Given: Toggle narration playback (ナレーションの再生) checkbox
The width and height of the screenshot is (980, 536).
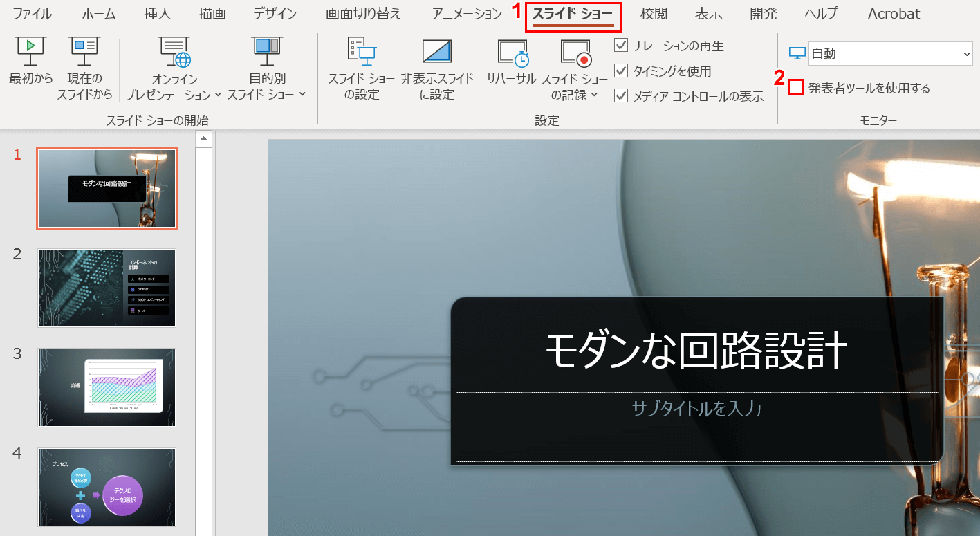Looking at the screenshot, I should click(621, 46).
